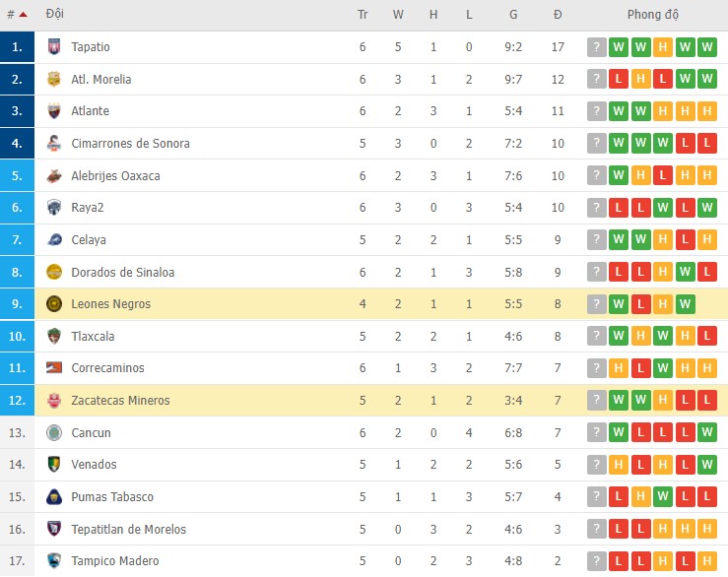Click the Tapatio team crest icon
The width and height of the screenshot is (728, 577).
[x=54, y=47]
